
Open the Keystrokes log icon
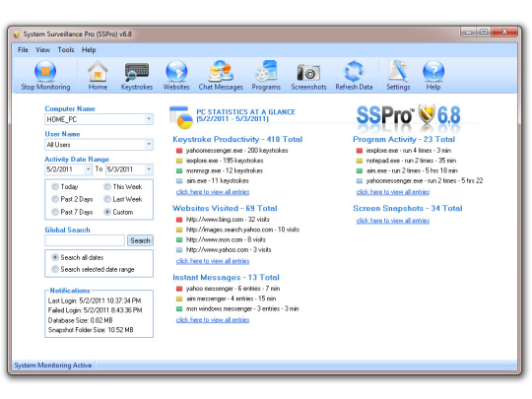click(137, 71)
